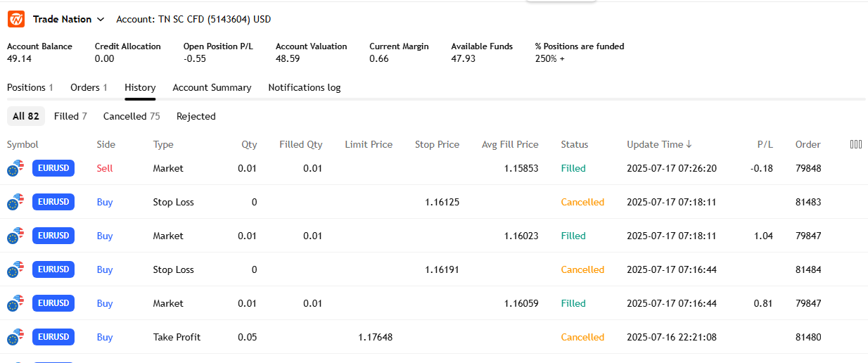This screenshot has width=868, height=363.
Task: Click the EURUSD flag icon for order 79848
Action: click(x=15, y=168)
